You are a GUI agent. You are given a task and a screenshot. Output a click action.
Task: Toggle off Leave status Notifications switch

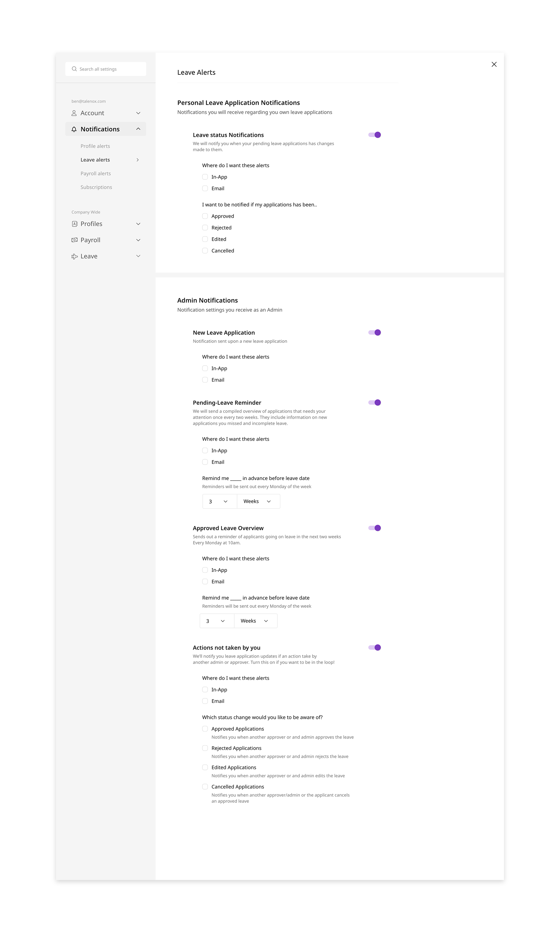pos(374,135)
